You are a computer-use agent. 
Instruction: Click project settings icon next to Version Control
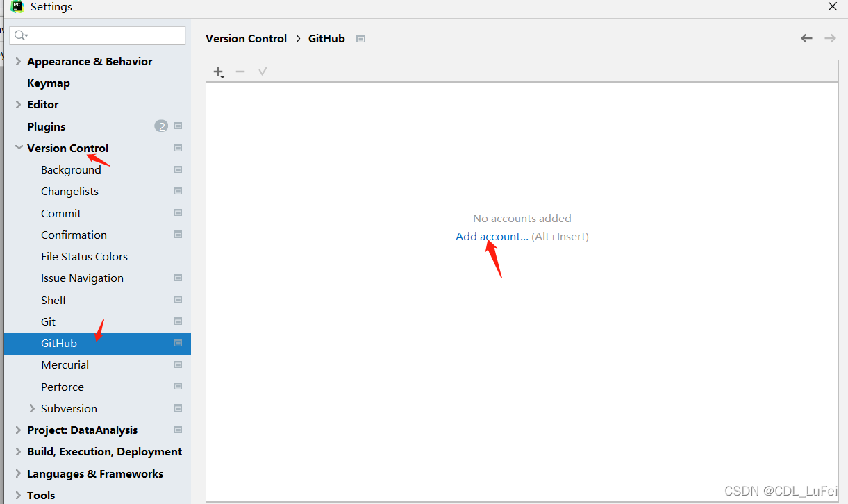(178, 147)
